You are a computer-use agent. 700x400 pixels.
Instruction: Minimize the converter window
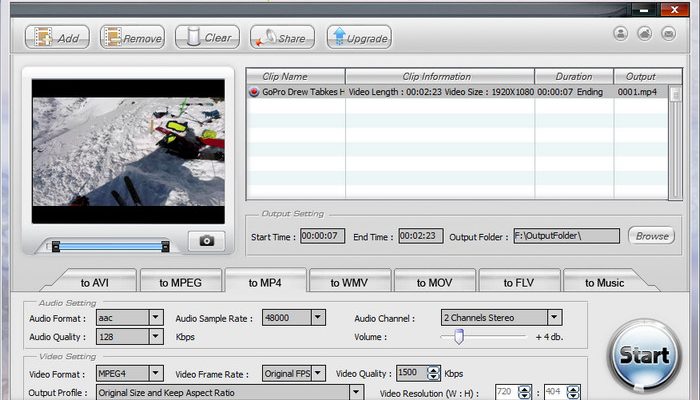click(x=644, y=10)
